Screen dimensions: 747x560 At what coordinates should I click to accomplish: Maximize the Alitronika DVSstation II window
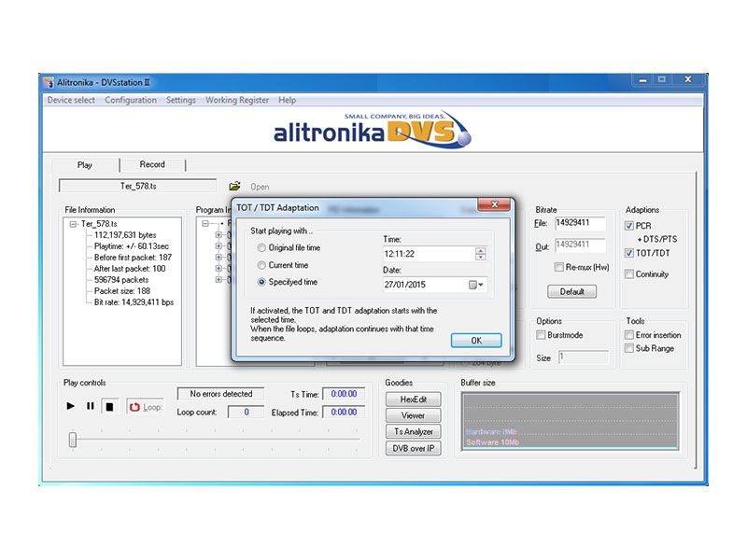662,79
